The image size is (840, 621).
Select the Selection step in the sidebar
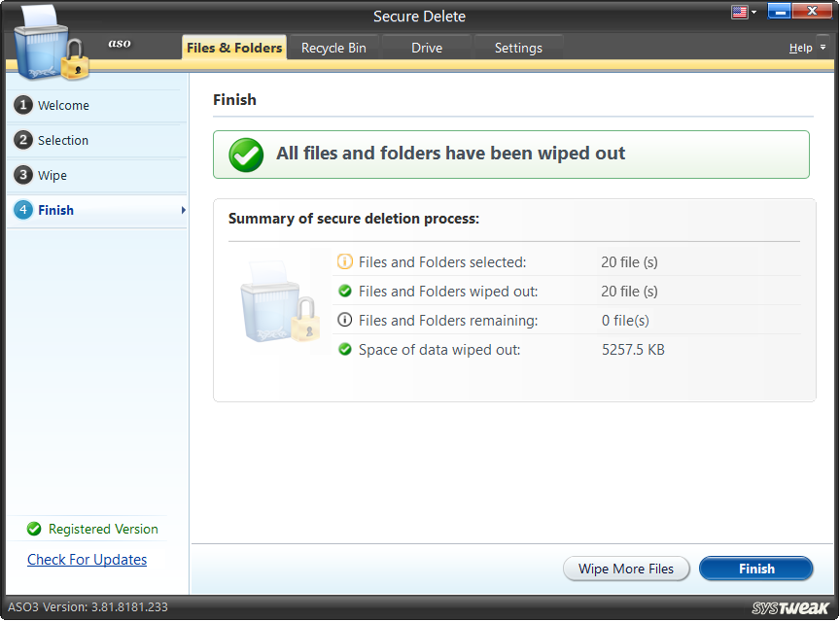pyautogui.click(x=60, y=140)
